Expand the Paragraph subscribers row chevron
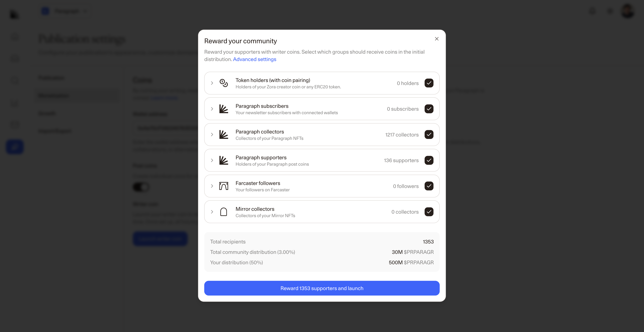This screenshot has height=332, width=644. (x=212, y=109)
